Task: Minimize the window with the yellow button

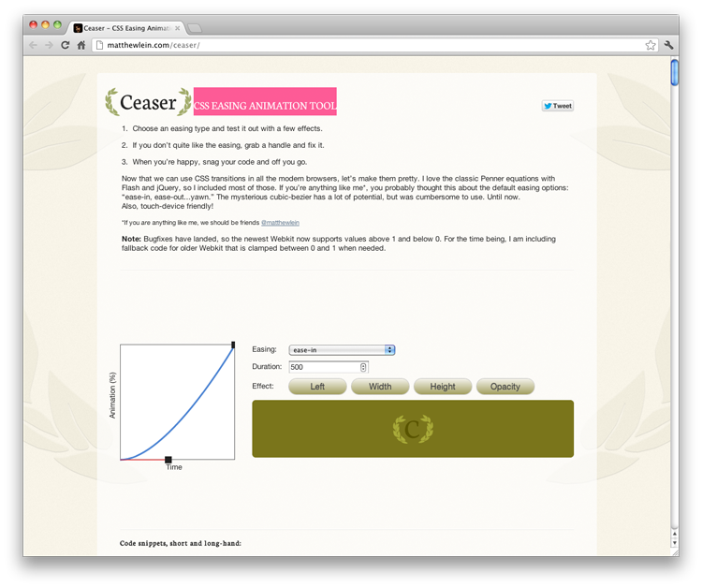Action: (45, 24)
